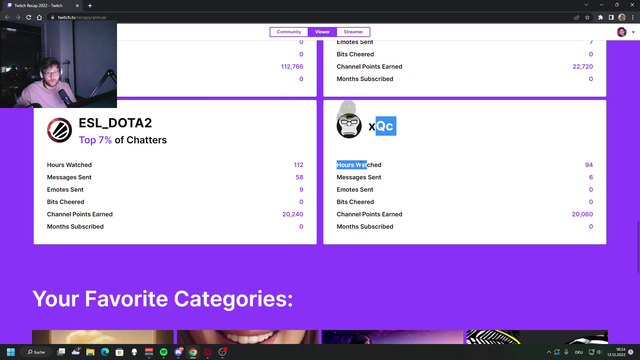This screenshot has width=640, height=360.
Task: Open Dota 2 from the taskbar
Action: click(208, 352)
